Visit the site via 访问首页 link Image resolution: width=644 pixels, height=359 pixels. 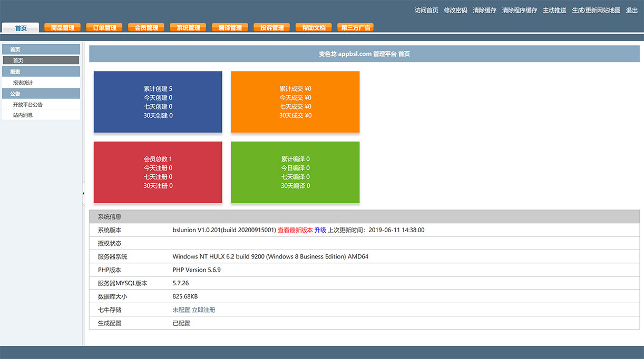[x=426, y=10]
